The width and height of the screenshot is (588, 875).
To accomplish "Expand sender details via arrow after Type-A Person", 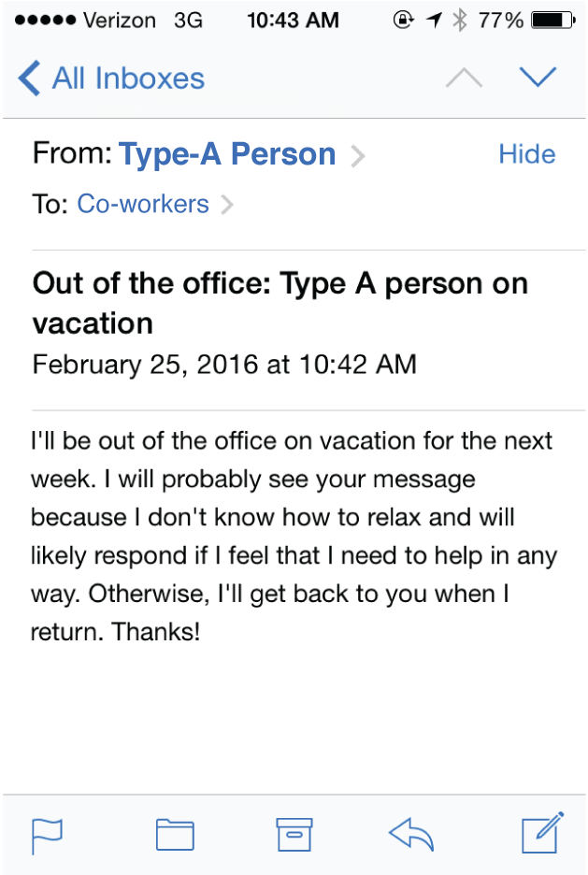I will pos(358,156).
